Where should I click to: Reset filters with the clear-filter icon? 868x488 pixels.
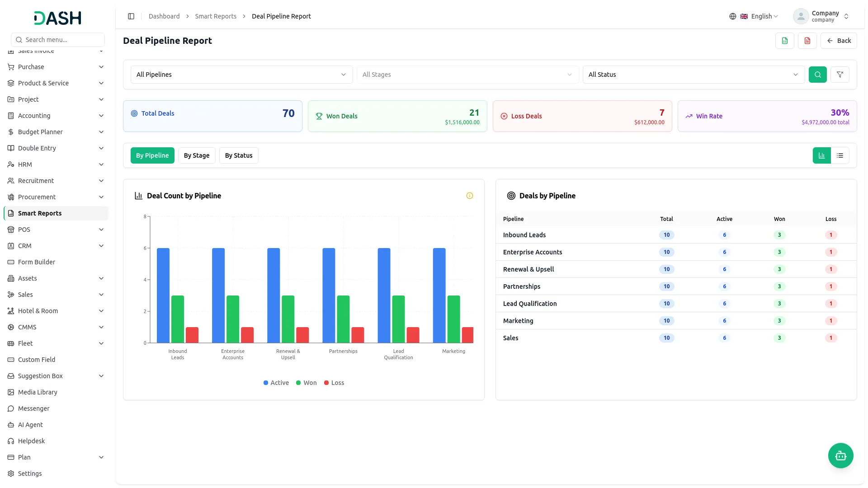click(840, 75)
